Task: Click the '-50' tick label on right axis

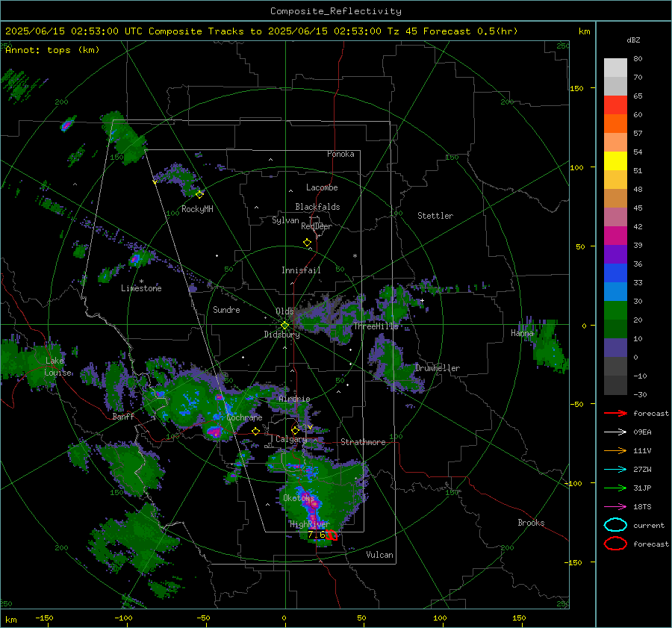Action: pyautogui.click(x=576, y=404)
